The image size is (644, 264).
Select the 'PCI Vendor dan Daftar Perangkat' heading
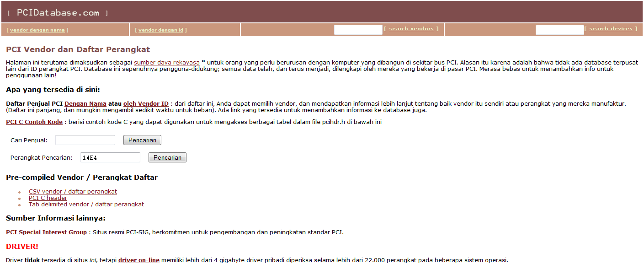click(x=78, y=49)
